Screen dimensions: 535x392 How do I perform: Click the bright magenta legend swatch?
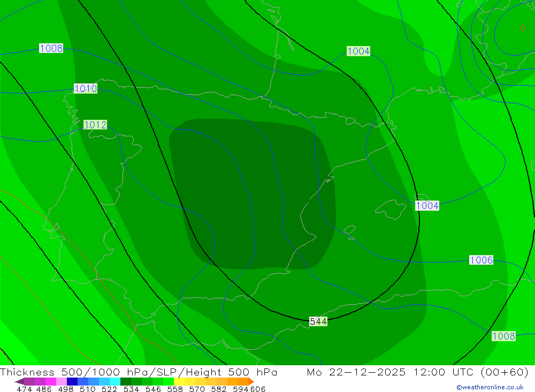(x=50, y=381)
